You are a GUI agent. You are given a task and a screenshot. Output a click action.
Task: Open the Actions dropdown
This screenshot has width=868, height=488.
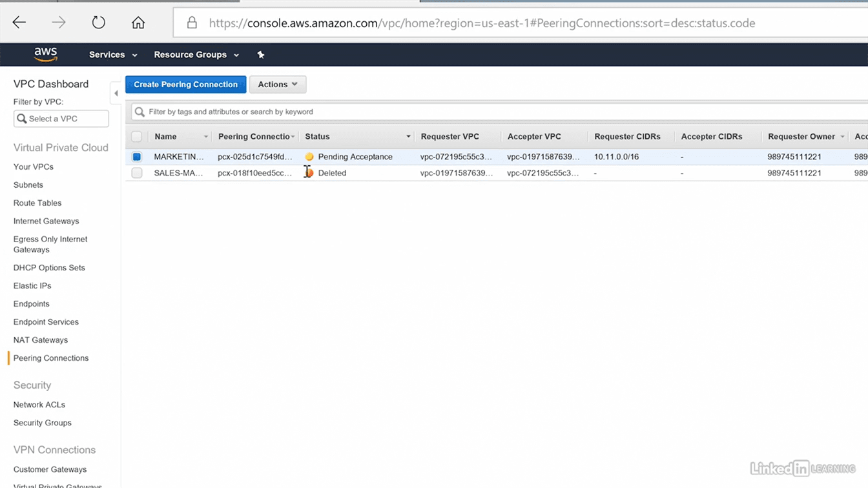pos(278,85)
